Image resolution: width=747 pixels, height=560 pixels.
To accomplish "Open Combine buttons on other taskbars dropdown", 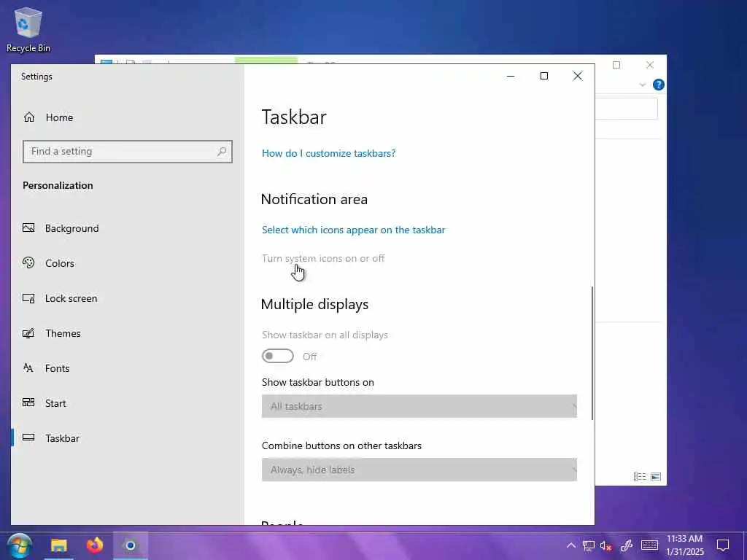I will point(419,470).
